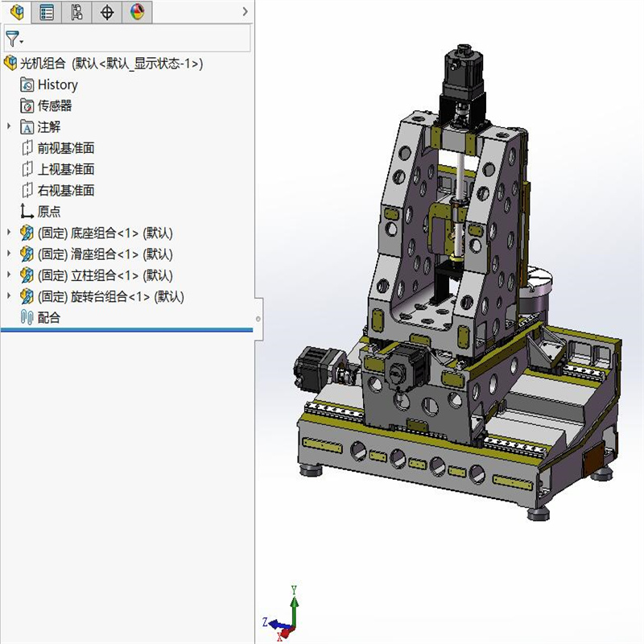Select the (固定) 旋转台组合<1> (默认) label

pyautogui.click(x=111, y=297)
